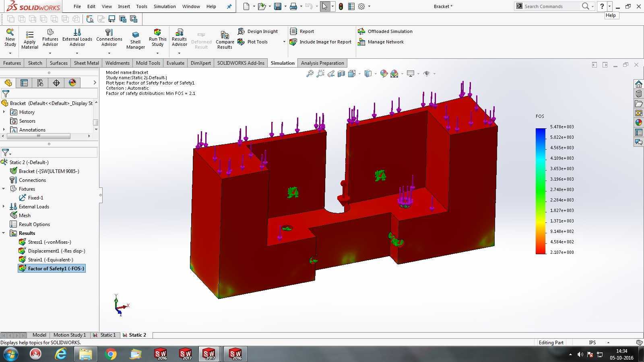
Task: Open Design Insight plot
Action: click(x=258, y=31)
